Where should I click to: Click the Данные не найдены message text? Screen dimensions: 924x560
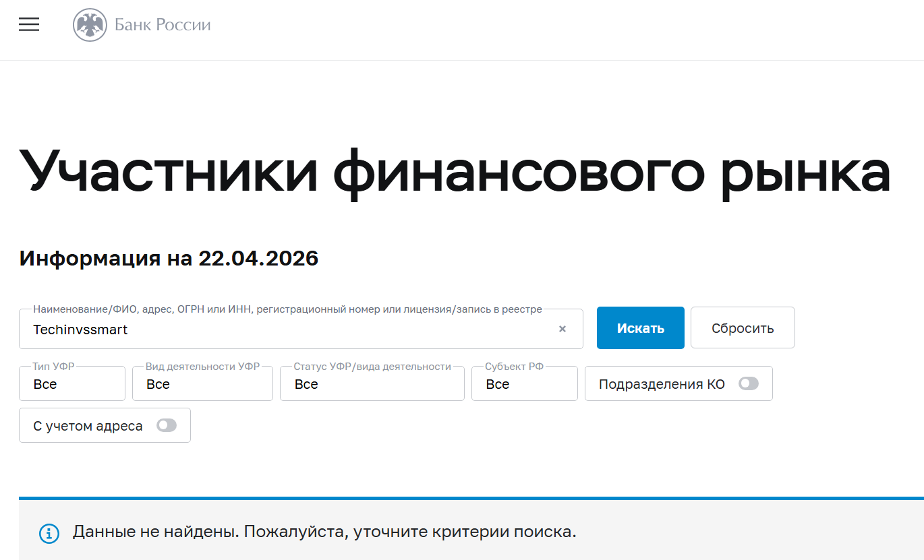[x=324, y=532]
